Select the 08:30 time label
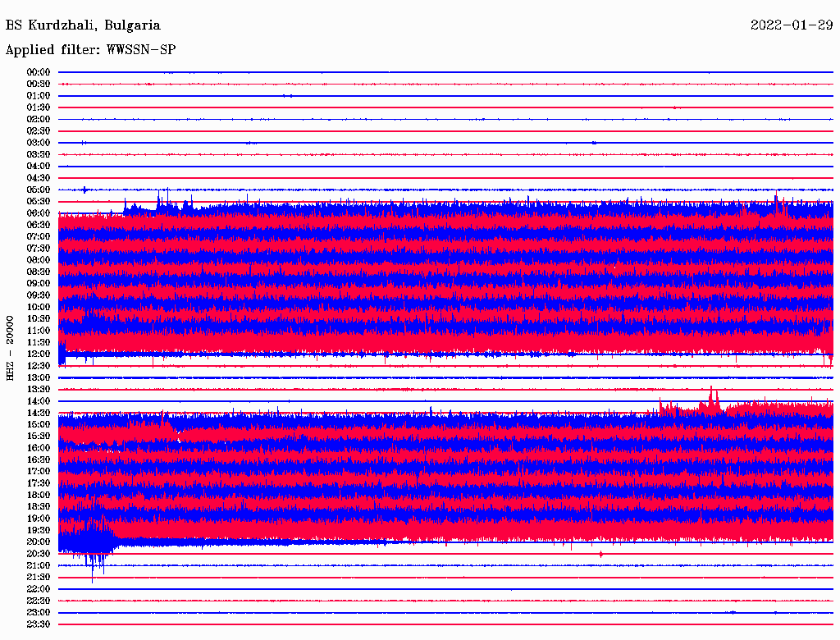Screen dimensions: 840x640 point(39,272)
